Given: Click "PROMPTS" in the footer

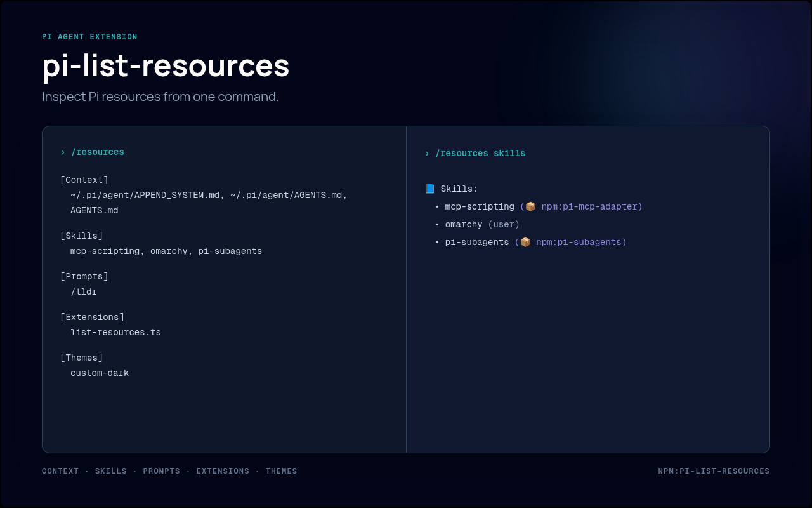Looking at the screenshot, I should 162,471.
